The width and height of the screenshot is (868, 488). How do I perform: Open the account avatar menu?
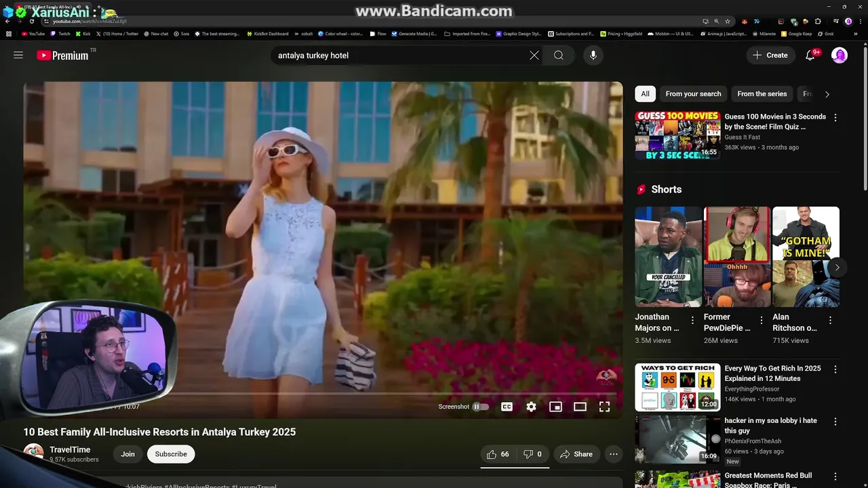[x=840, y=56]
